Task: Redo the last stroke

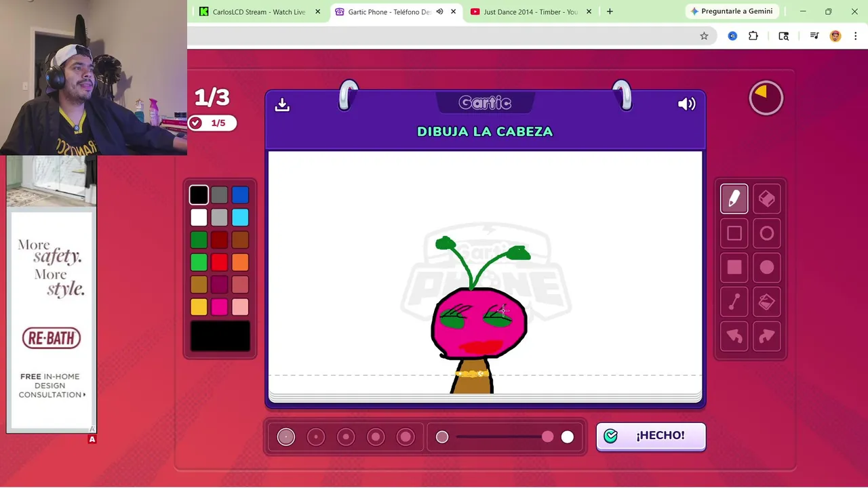Action: (767, 337)
